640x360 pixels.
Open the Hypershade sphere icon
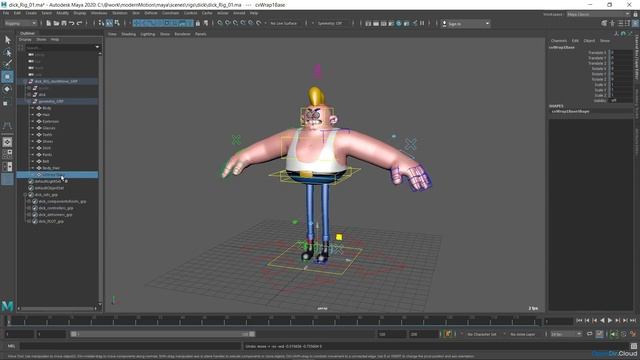[399, 24]
